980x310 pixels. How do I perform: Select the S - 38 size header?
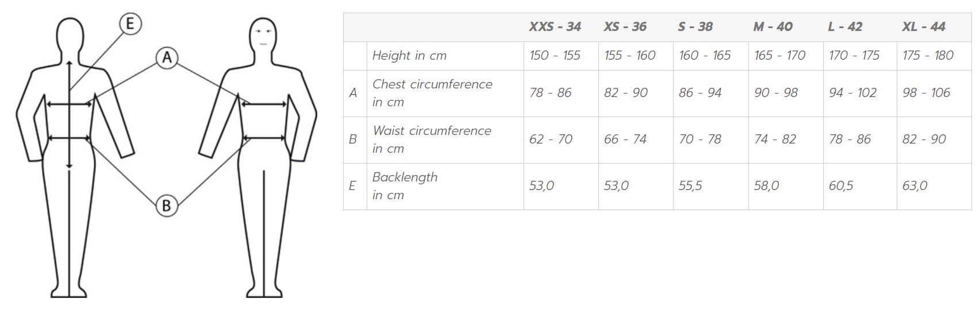[695, 27]
